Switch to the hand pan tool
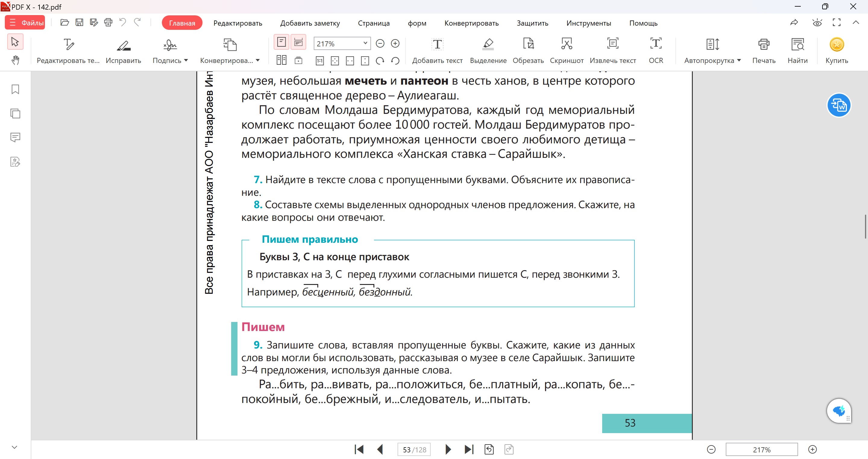 [15, 61]
